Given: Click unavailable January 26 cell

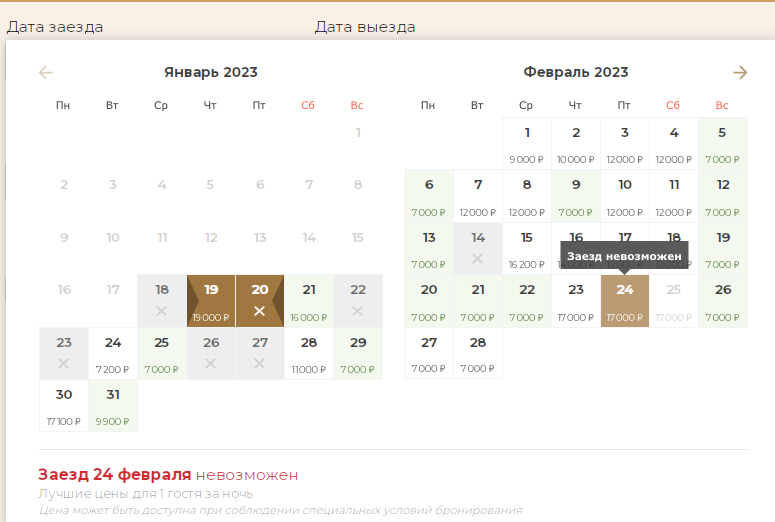Looking at the screenshot, I should [211, 352].
